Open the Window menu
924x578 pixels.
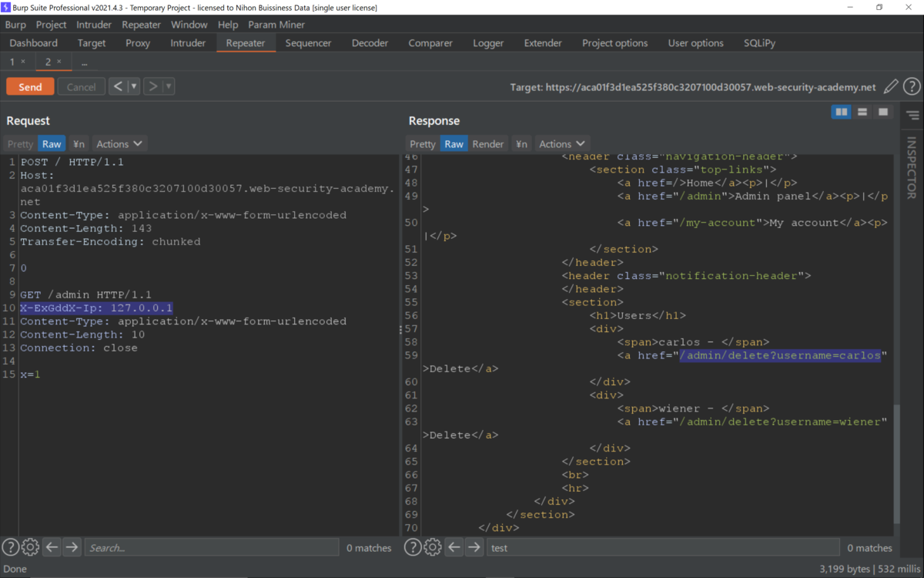pos(189,25)
